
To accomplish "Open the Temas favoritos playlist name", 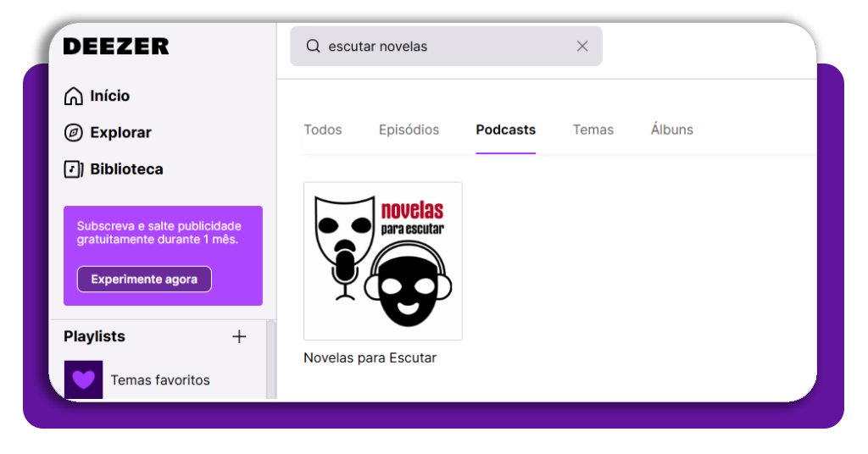I will coord(159,380).
